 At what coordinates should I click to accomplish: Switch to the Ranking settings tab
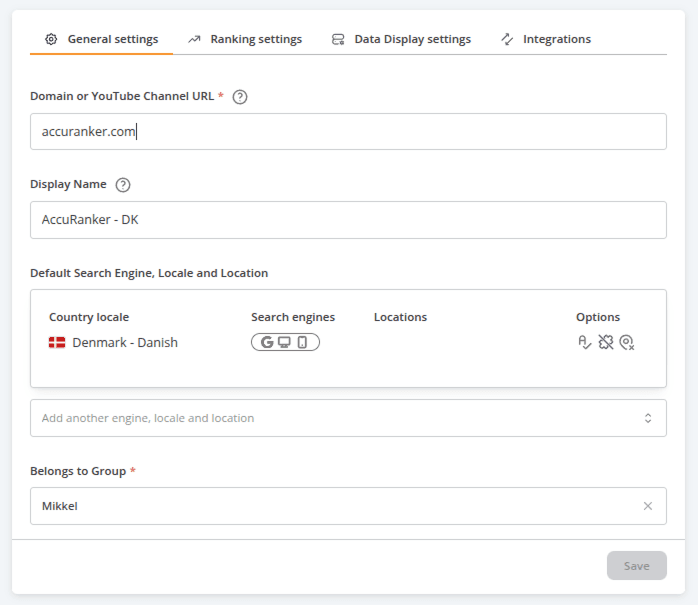point(244,39)
